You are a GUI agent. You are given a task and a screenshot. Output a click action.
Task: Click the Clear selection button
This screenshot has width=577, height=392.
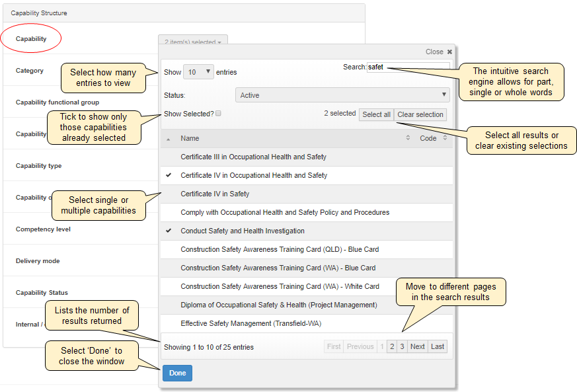click(x=420, y=114)
